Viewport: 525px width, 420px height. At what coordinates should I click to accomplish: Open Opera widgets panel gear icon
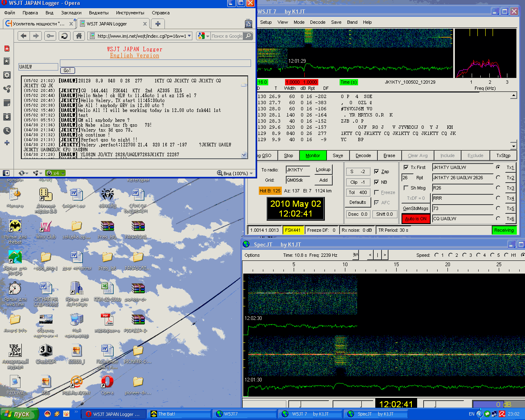[7, 75]
